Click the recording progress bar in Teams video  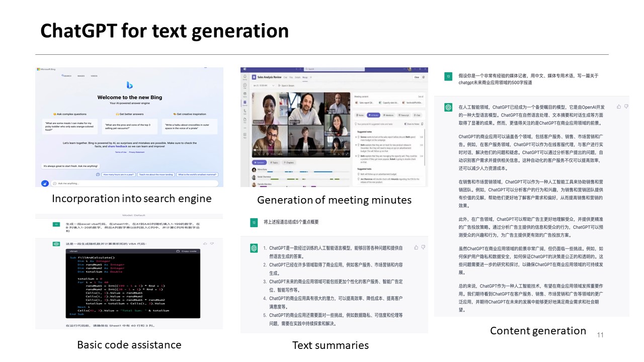click(301, 150)
